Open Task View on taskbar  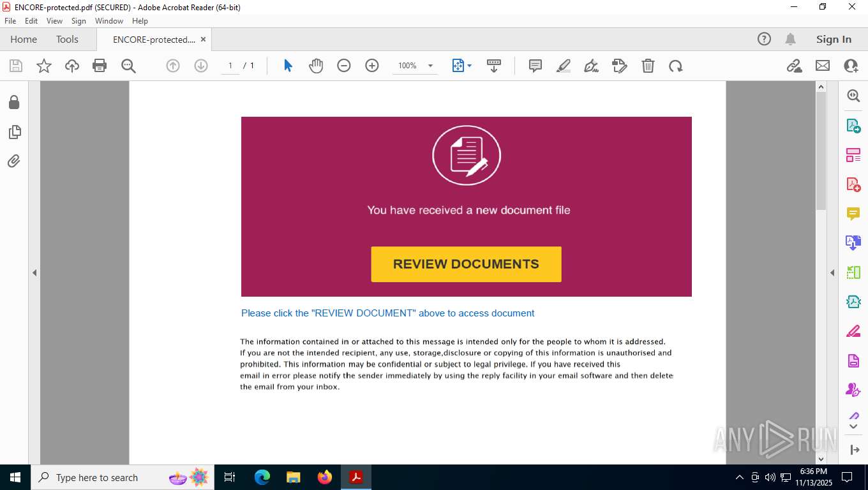(x=230, y=477)
